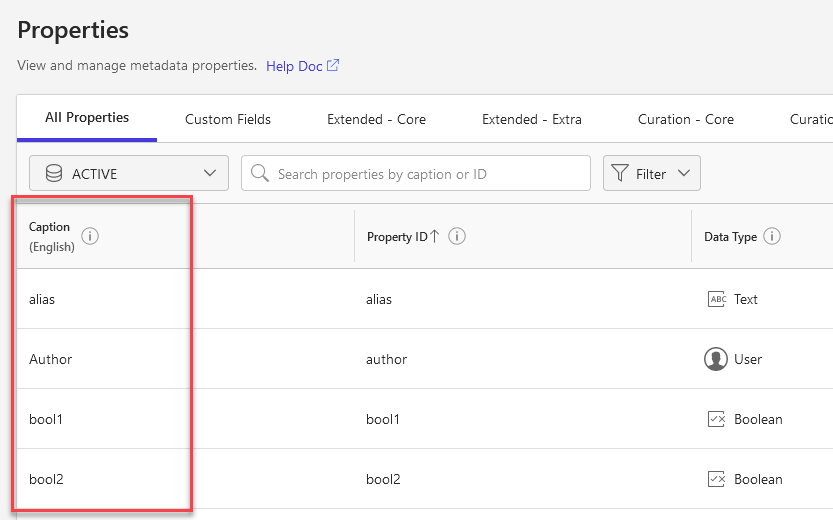The width and height of the screenshot is (833, 520).
Task: Go to the Curation - Core tab
Action: [x=685, y=119]
